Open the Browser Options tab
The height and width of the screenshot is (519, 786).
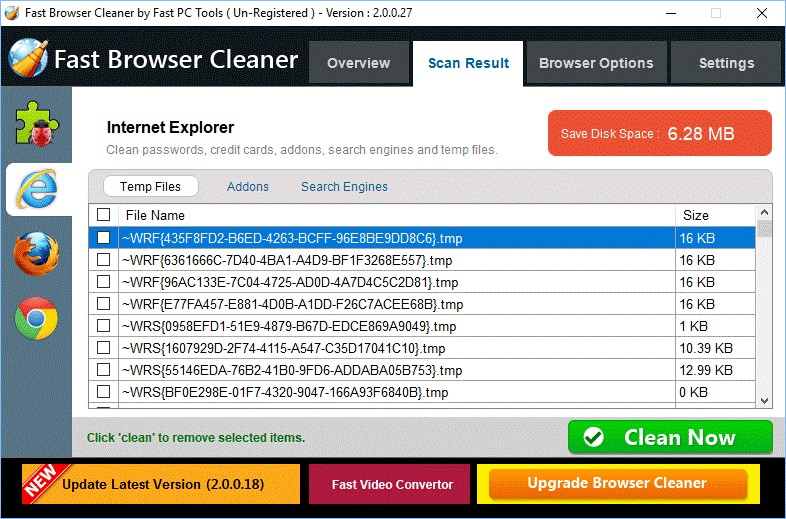tap(596, 63)
